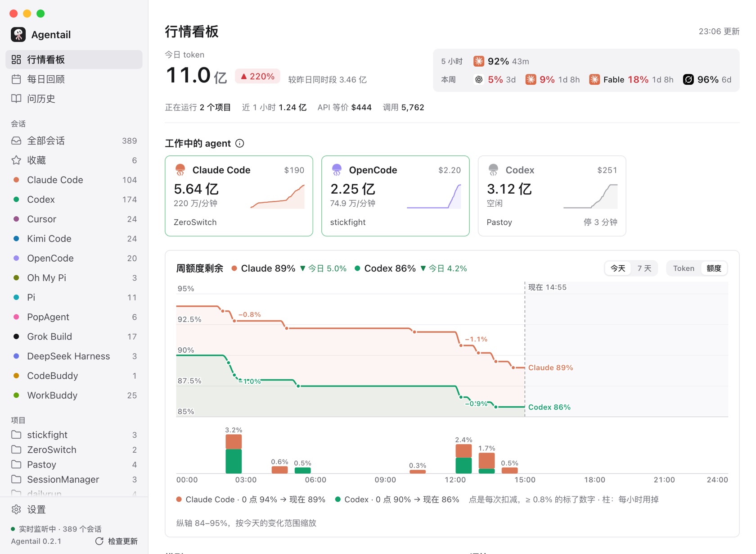The height and width of the screenshot is (554, 756).
Task: Click the Claude icon next to 9% 1d 8h
Action: (531, 80)
